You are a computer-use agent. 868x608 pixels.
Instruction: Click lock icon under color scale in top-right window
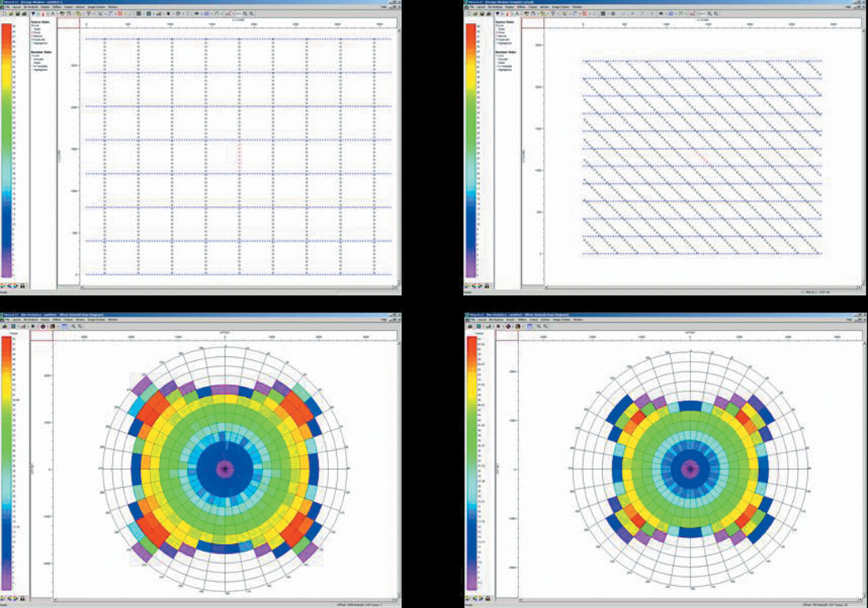point(487,287)
